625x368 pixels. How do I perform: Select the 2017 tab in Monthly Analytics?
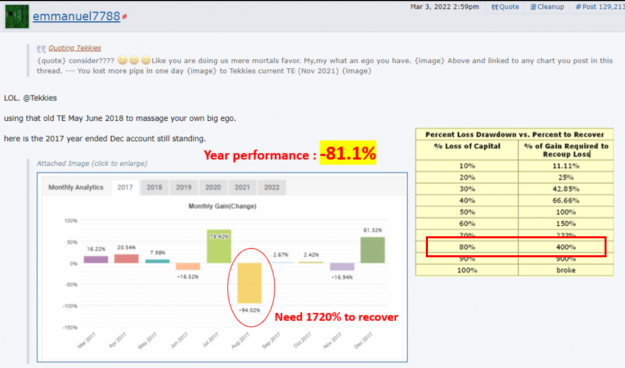125,187
